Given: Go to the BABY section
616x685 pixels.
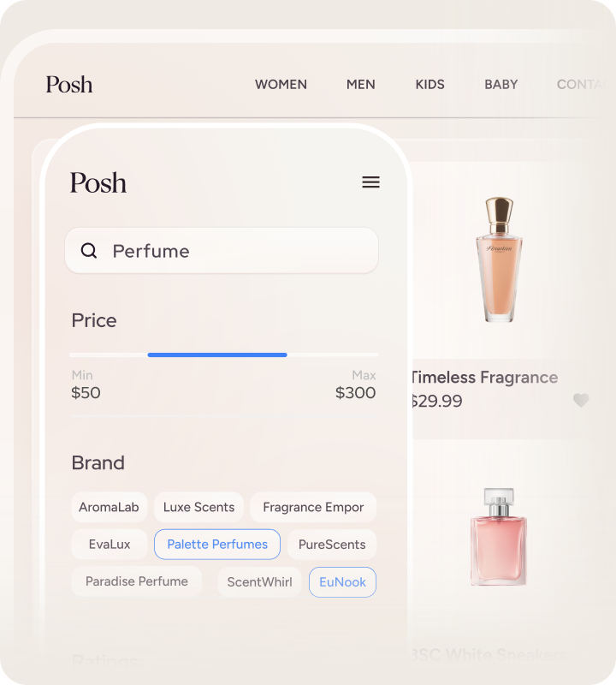Looking at the screenshot, I should tap(500, 84).
